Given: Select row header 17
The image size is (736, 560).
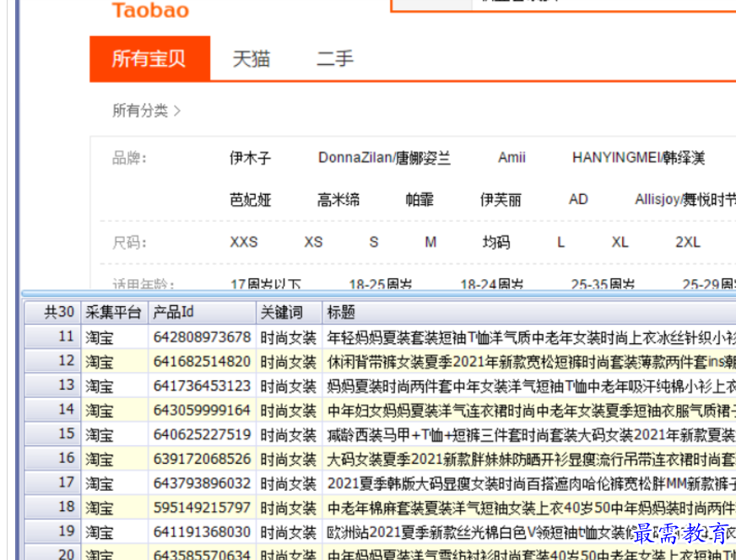Looking at the screenshot, I should [52, 483].
